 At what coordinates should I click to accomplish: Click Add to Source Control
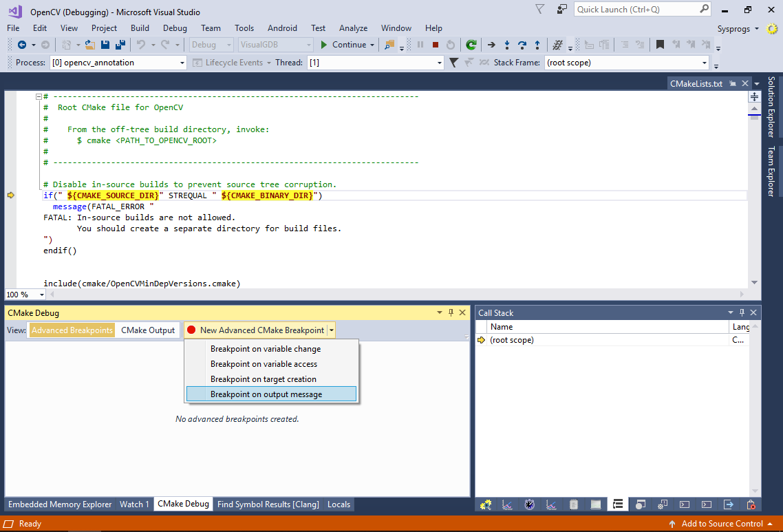click(722, 524)
